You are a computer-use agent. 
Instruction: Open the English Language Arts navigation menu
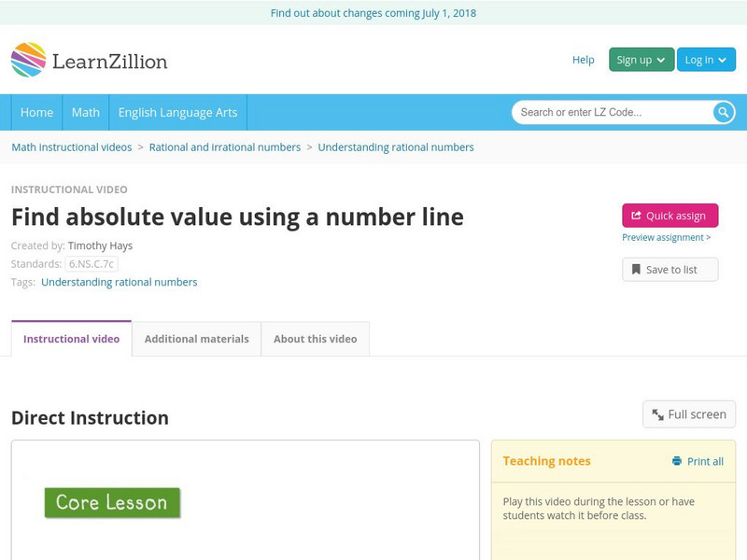181,112
